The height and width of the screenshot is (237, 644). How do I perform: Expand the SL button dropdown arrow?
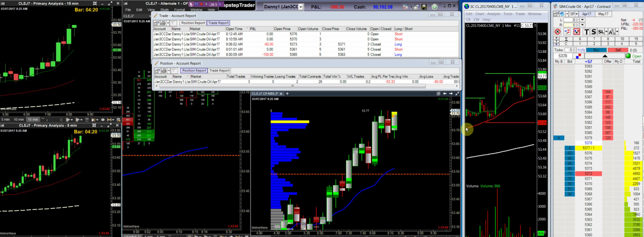coord(606,32)
